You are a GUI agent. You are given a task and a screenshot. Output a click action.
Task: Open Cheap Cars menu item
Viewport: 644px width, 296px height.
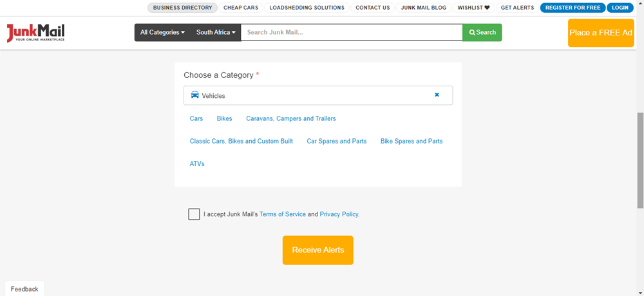pyautogui.click(x=241, y=8)
